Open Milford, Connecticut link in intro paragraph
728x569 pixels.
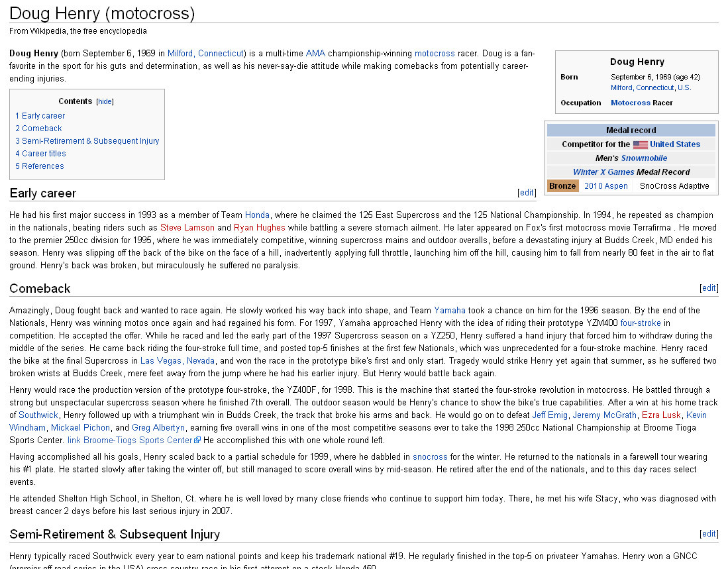[x=205, y=54]
